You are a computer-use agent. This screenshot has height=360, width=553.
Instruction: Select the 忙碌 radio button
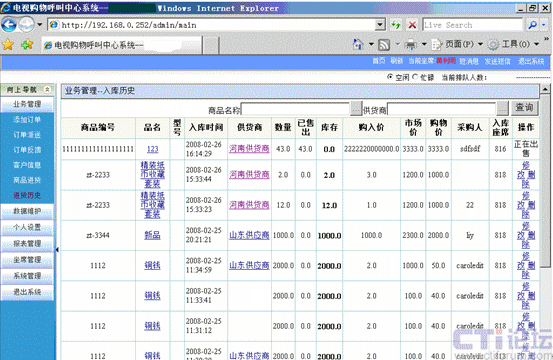tap(415, 77)
